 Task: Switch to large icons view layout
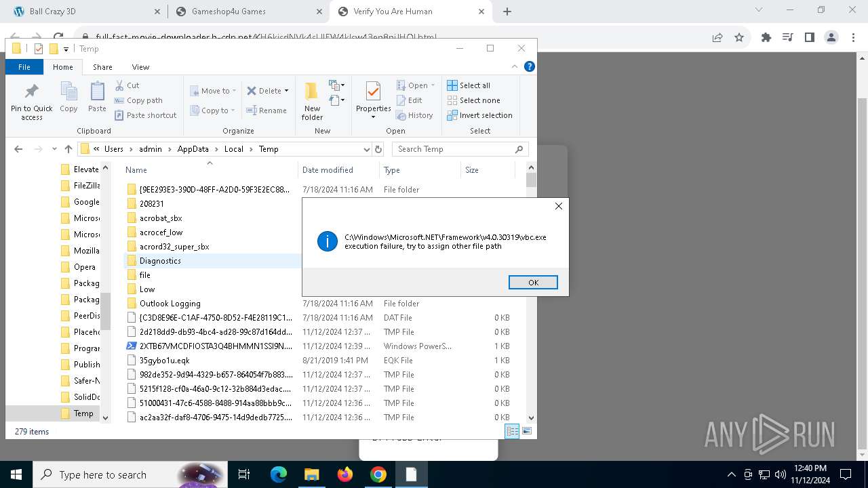click(x=527, y=431)
